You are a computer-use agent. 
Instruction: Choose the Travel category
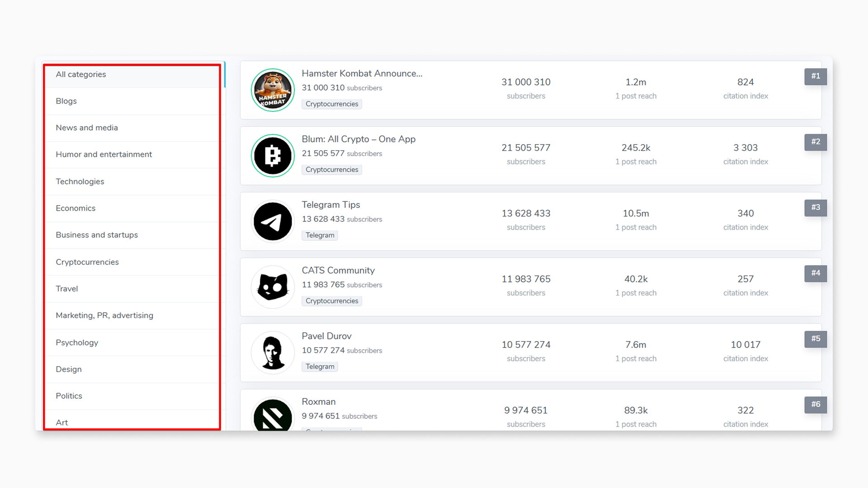(67, 288)
